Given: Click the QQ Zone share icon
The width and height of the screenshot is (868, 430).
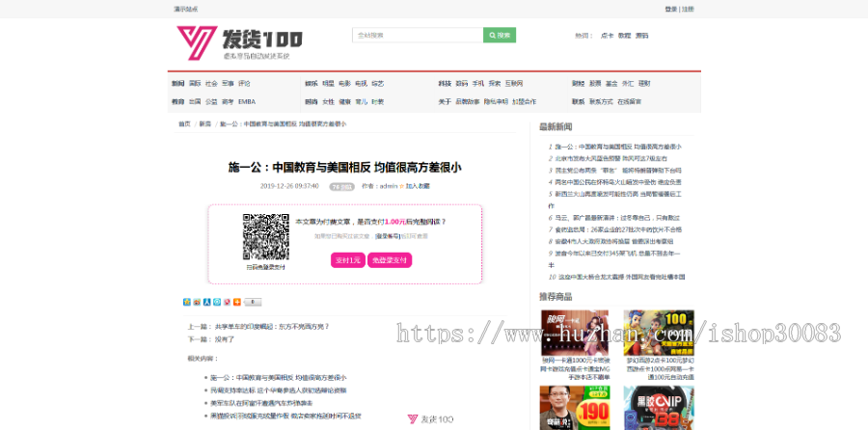Looking at the screenshot, I should pos(187,302).
